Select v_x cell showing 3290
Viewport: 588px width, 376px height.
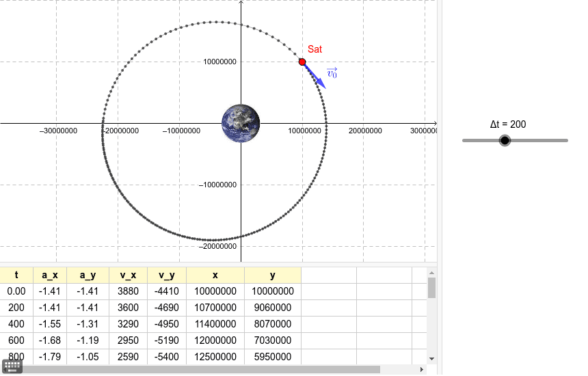click(x=129, y=324)
